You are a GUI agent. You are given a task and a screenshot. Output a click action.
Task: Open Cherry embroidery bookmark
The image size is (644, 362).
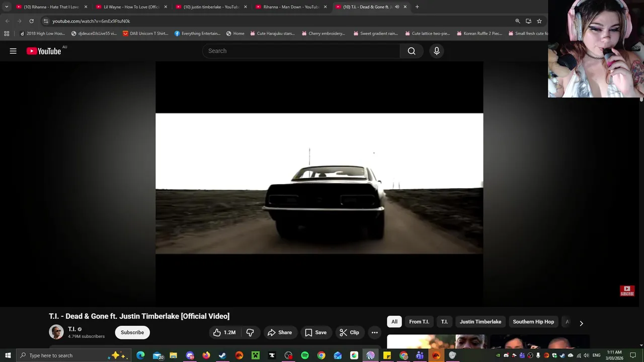tap(323, 34)
